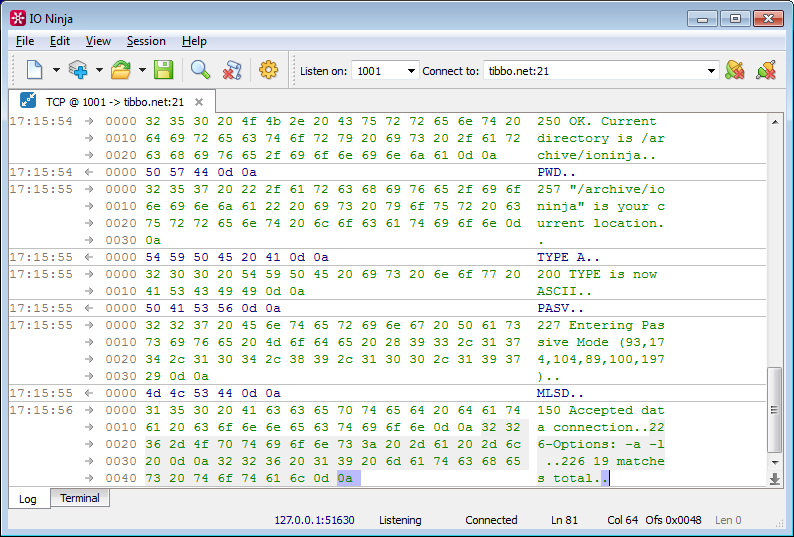Click the MLSD.. ASCII text
Image resolution: width=794 pixels, height=537 pixels.
point(561,393)
